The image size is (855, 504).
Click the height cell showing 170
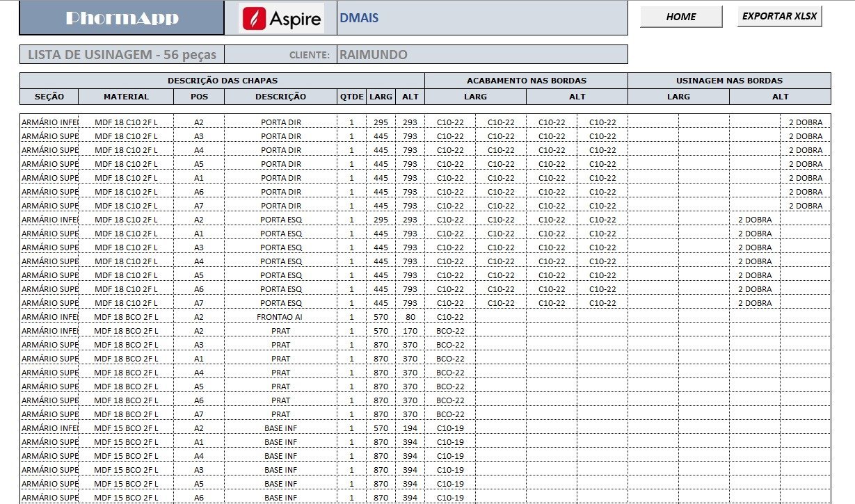(410, 331)
